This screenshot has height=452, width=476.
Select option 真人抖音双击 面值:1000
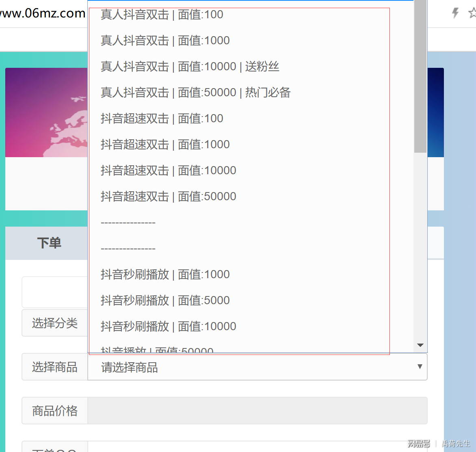pos(164,40)
